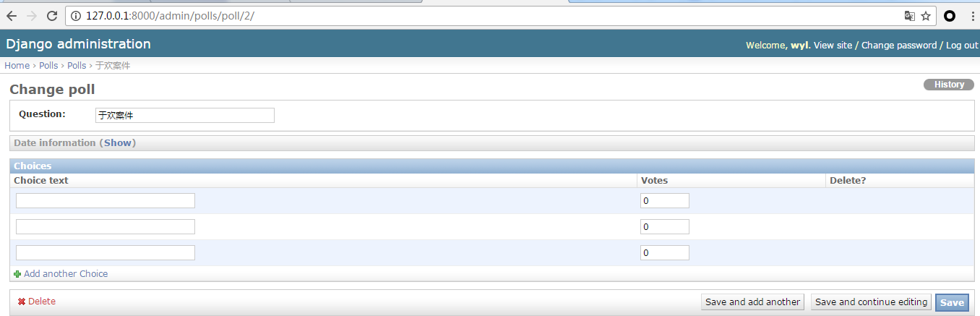The height and width of the screenshot is (316, 980).
Task: Open the Change password link
Action: coord(899,45)
